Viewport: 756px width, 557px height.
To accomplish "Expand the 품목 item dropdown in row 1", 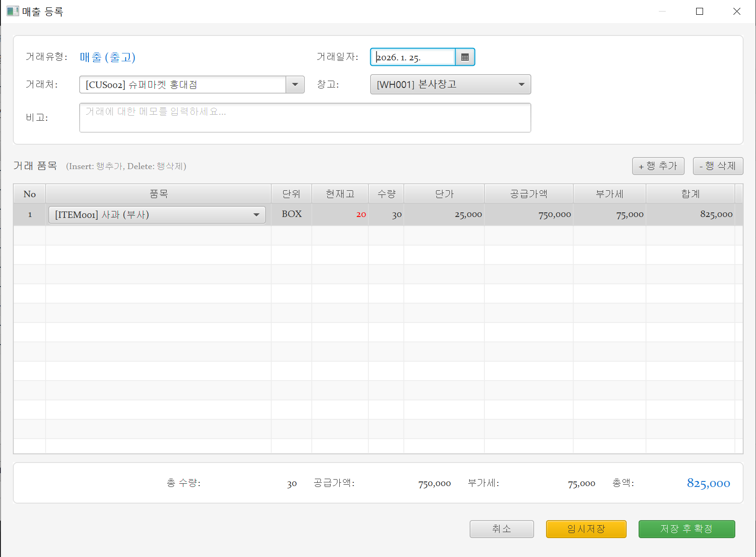I will coord(256,215).
